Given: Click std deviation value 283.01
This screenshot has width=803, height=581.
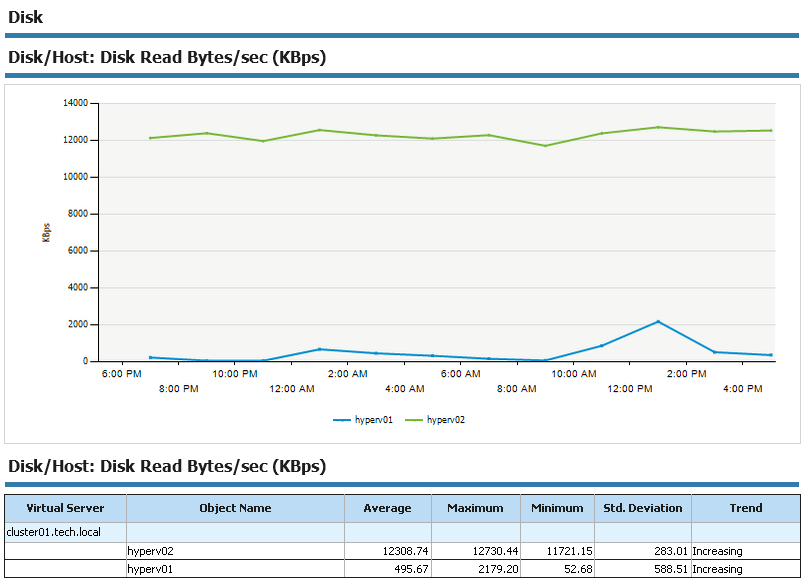Looking at the screenshot, I should 671,551.
